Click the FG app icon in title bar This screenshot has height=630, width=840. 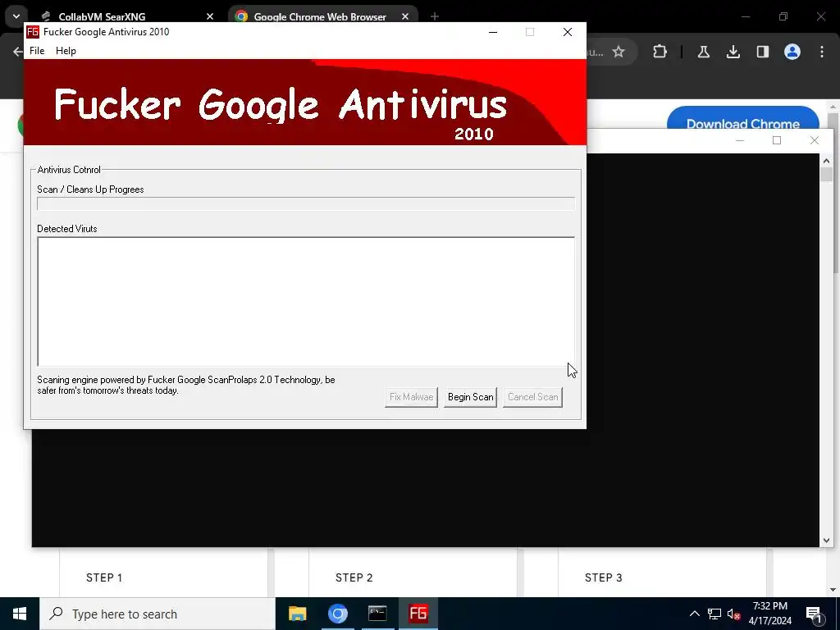pyautogui.click(x=33, y=32)
